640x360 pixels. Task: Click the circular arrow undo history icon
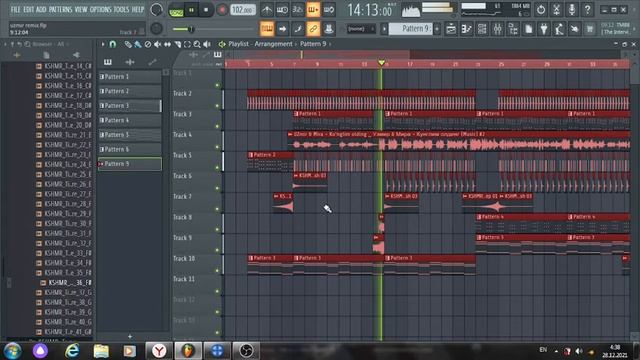point(541,9)
